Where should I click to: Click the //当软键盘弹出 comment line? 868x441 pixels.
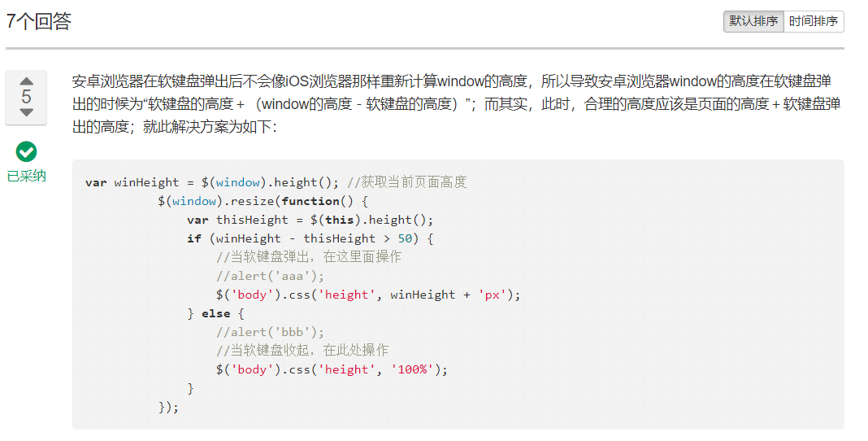point(309,257)
